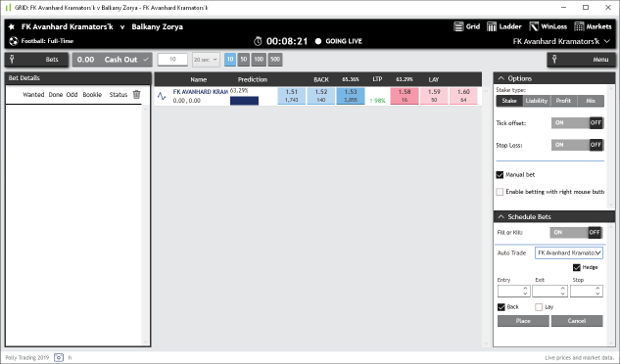This screenshot has height=364, width=620.
Task: Click the camera icon in status bar
Action: 59,358
